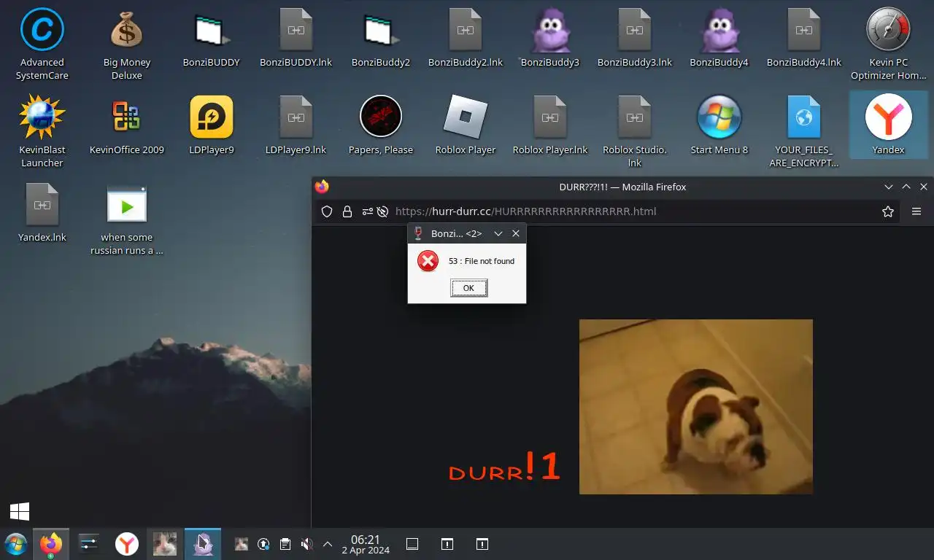Select the Yandex.lnk desktop file
This screenshot has width=934, height=560.
42,213
